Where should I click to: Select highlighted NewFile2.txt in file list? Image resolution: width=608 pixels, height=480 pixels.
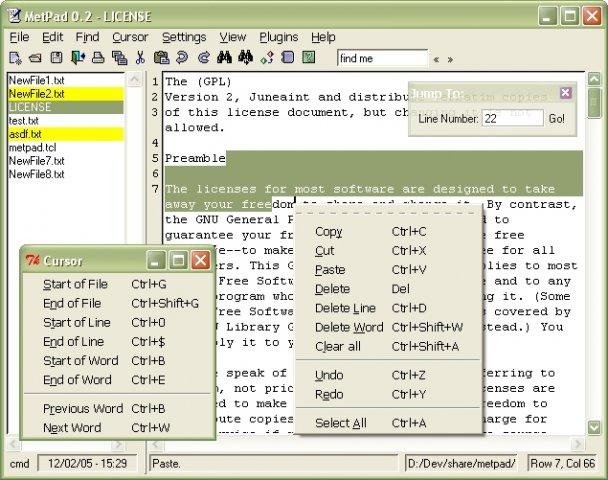click(66, 94)
